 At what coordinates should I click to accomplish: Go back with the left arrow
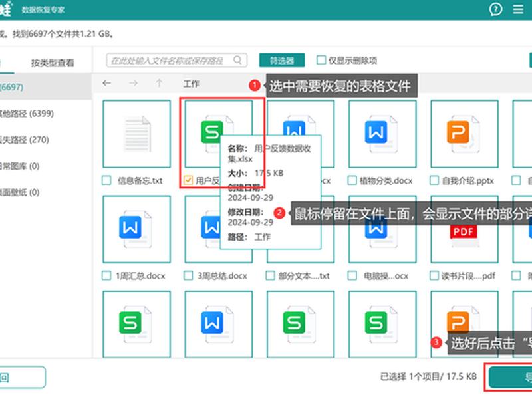point(107,84)
